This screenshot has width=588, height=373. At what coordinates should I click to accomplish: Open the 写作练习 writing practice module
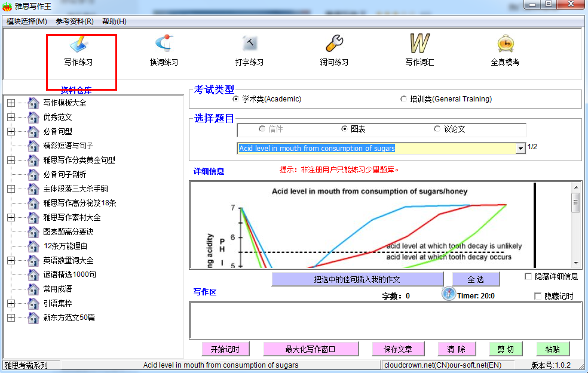click(x=78, y=51)
